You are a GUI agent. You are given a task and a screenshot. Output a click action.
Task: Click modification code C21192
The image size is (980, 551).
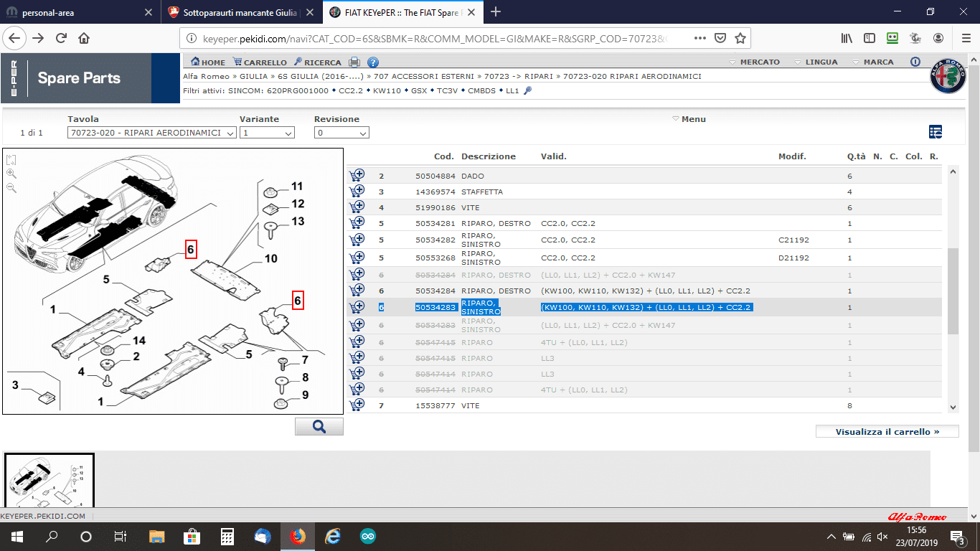793,240
